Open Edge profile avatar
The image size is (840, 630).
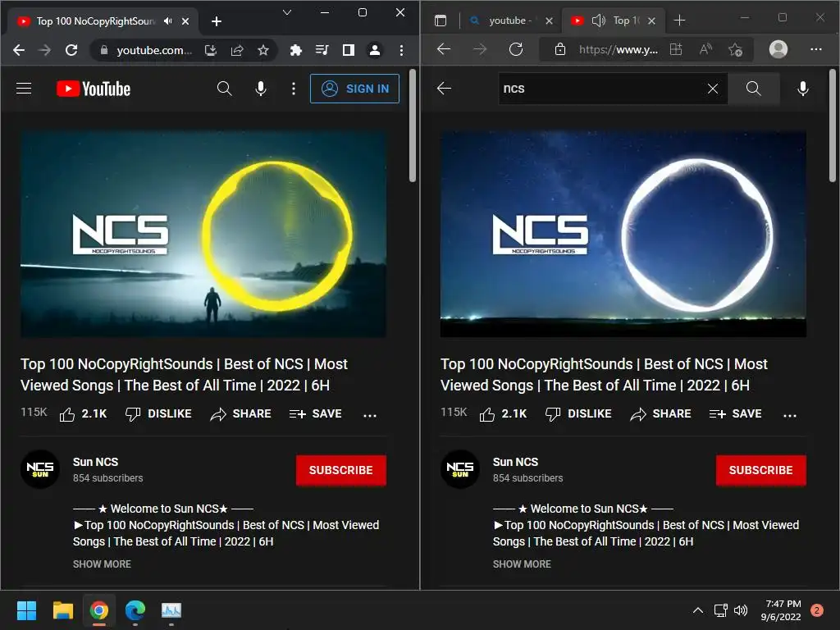778,49
